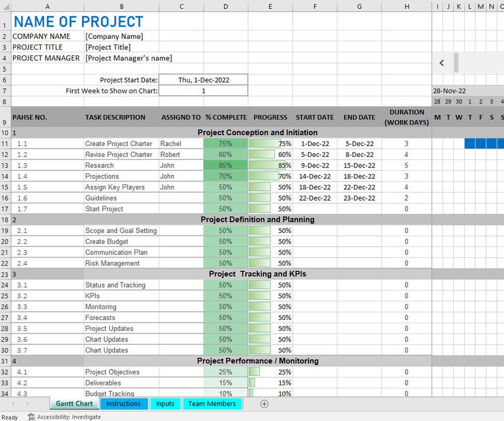Go to next sheet tab arrow
The image size is (504, 421).
[x=28, y=404]
